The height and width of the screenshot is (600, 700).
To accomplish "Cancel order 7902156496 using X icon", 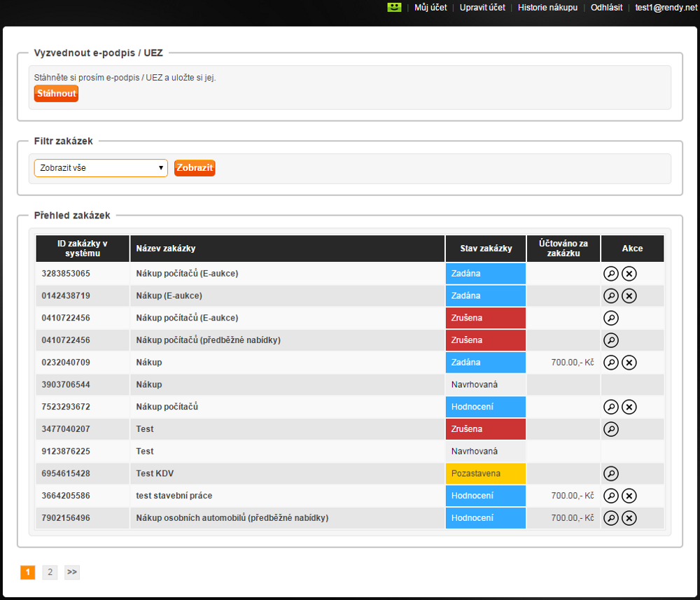I will tap(629, 518).
